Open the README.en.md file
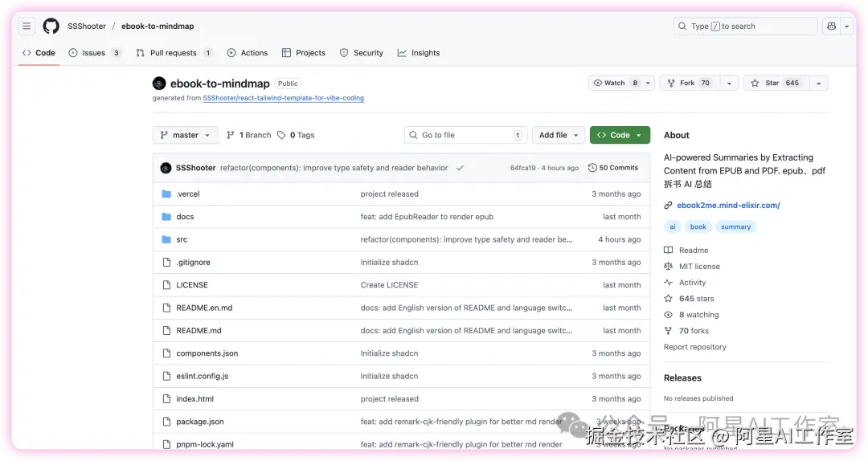The height and width of the screenshot is (461, 868). (204, 308)
